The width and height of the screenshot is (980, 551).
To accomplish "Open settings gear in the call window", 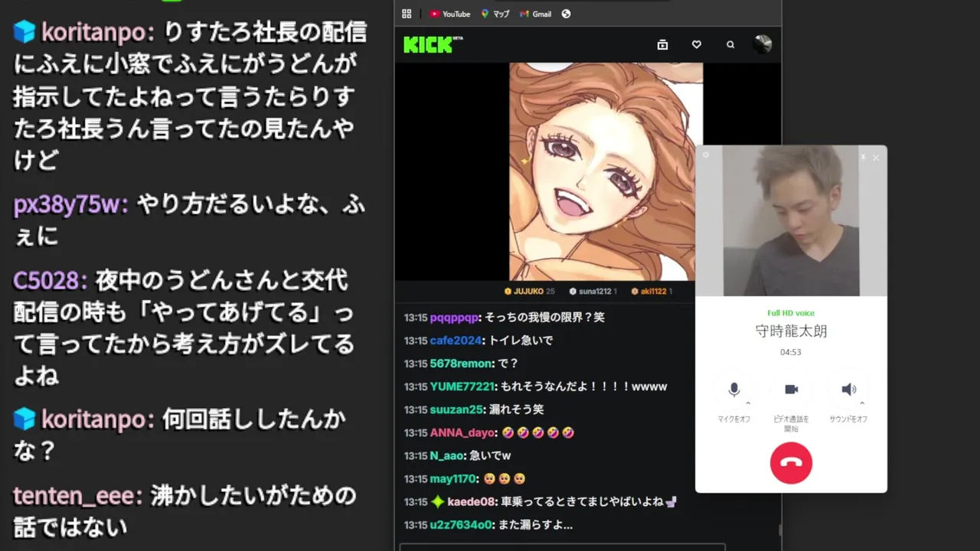I will click(x=706, y=155).
